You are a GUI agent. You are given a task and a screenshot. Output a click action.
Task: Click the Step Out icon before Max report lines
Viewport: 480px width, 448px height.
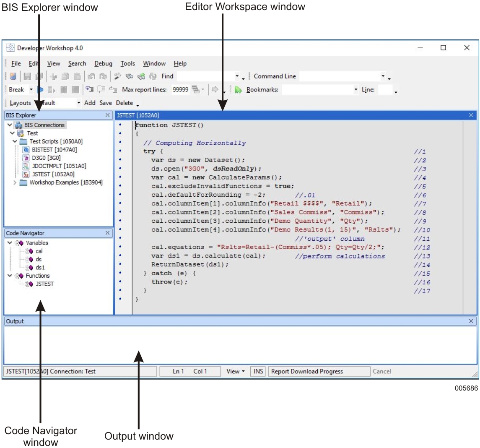coord(113,89)
